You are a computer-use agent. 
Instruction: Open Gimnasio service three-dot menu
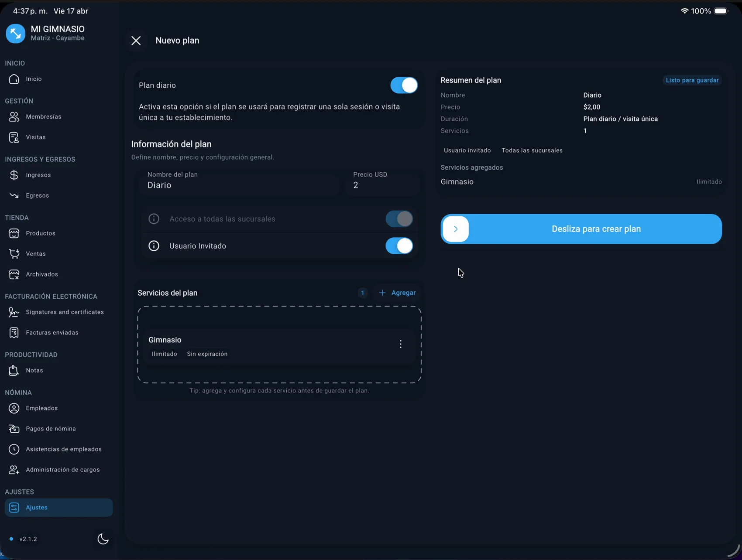[x=400, y=344]
